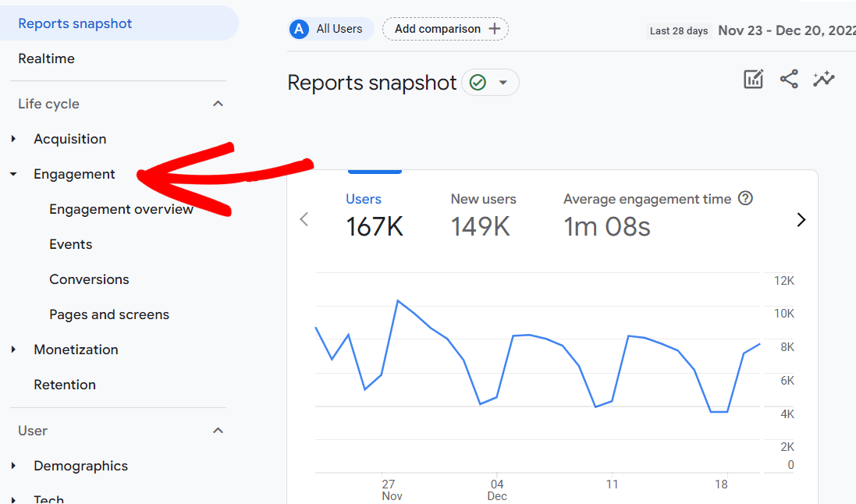Click the Average engagement time help icon

745,198
